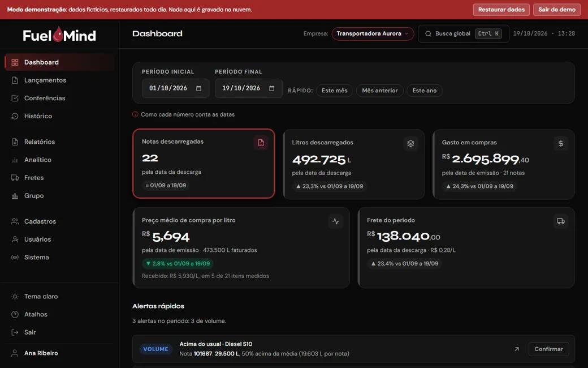Click the Ana Ribeiro user name
This screenshot has height=368, width=588.
pos(41,353)
